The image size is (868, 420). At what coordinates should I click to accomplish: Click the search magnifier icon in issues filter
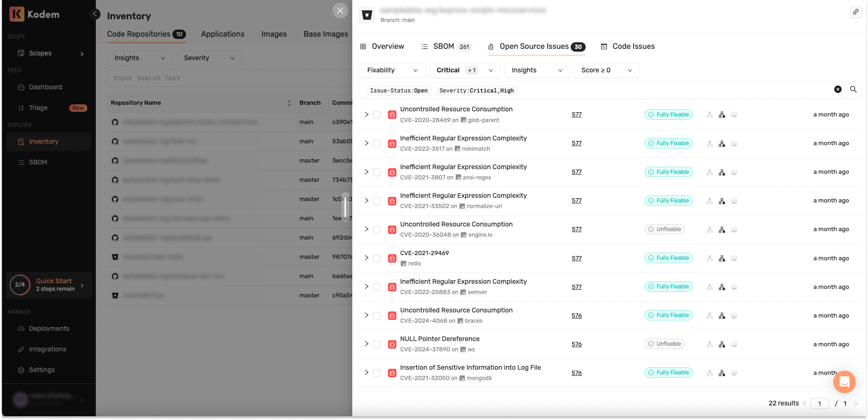pyautogui.click(x=853, y=89)
